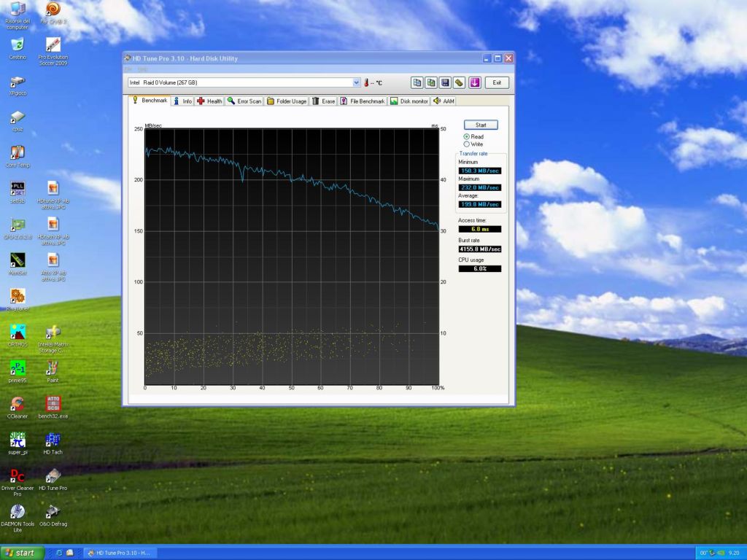Select the Driver Cleaner Pro shortcut
Screen dimensions: 747x560
click(x=18, y=483)
